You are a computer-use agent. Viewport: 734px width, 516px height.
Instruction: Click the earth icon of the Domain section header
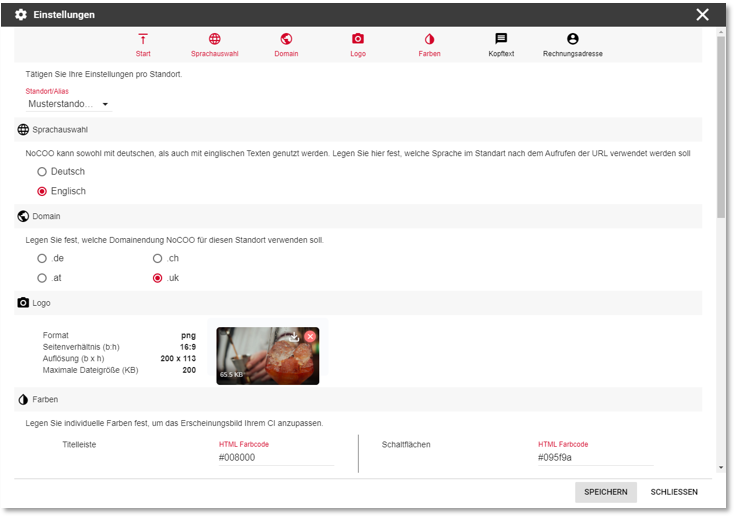tap(23, 216)
